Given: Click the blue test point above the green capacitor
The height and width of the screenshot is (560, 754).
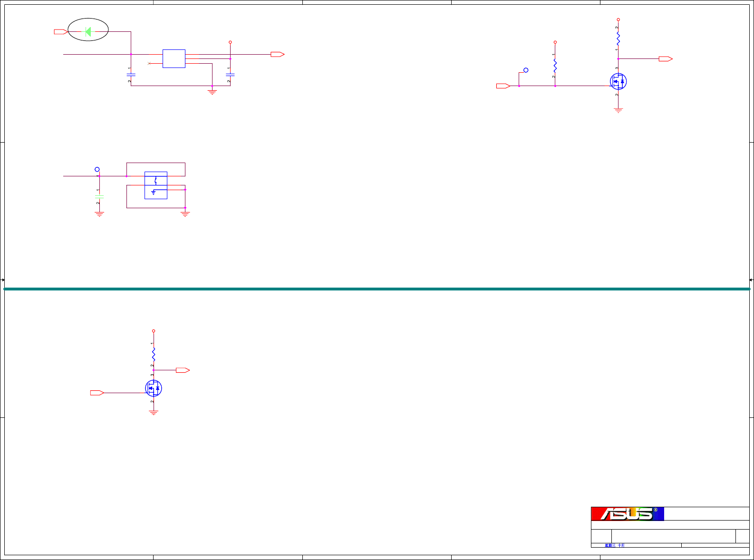Looking at the screenshot, I should tap(97, 169).
